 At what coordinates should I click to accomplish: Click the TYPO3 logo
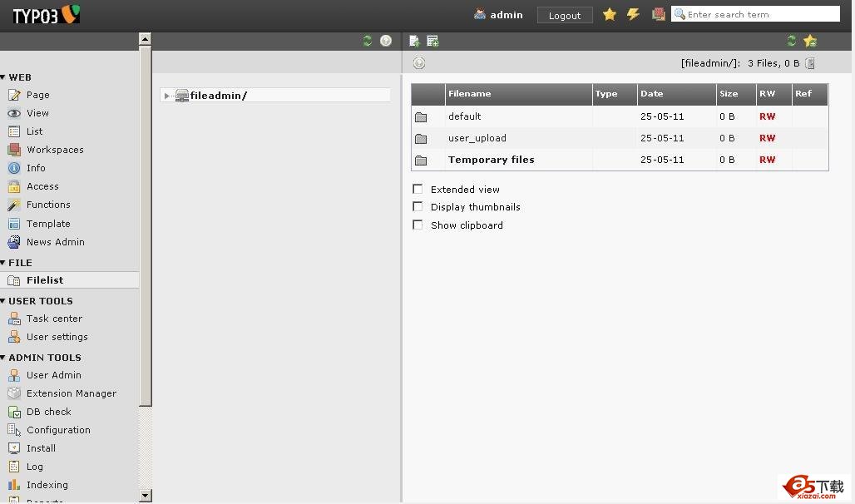(x=46, y=14)
